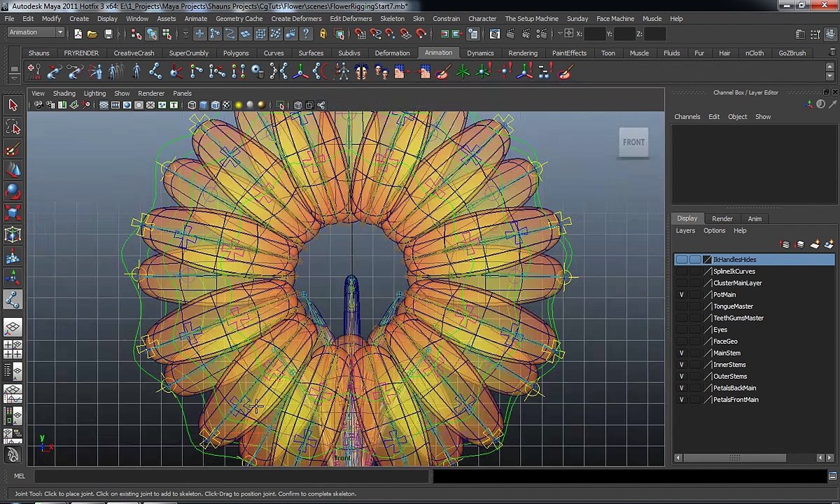Select the ClusterMainLayer layer
Screen dimensions: 840x504
click(755, 283)
